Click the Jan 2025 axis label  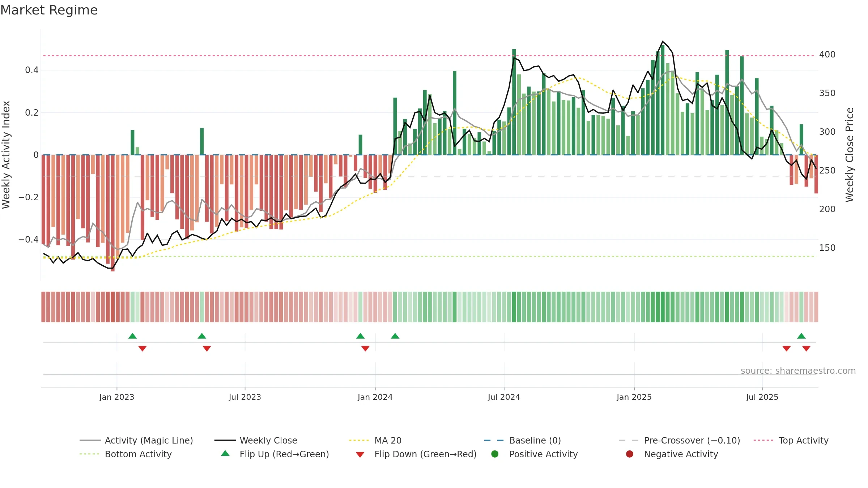pos(634,397)
